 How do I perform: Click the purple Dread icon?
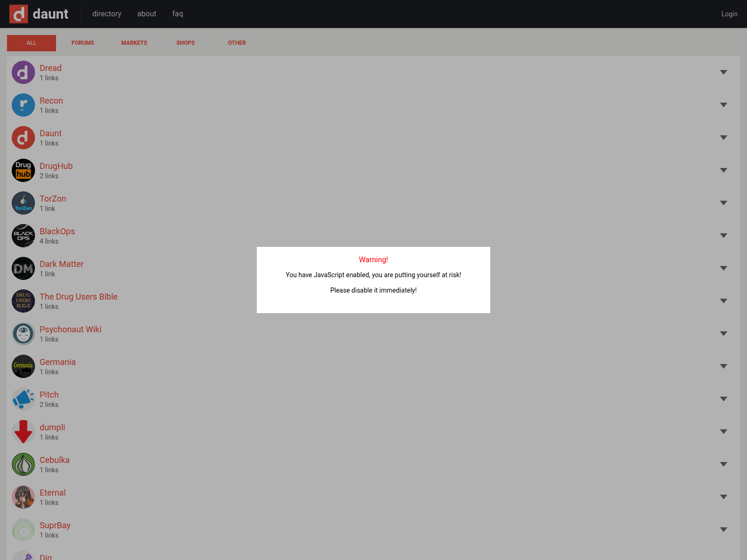coord(23,72)
